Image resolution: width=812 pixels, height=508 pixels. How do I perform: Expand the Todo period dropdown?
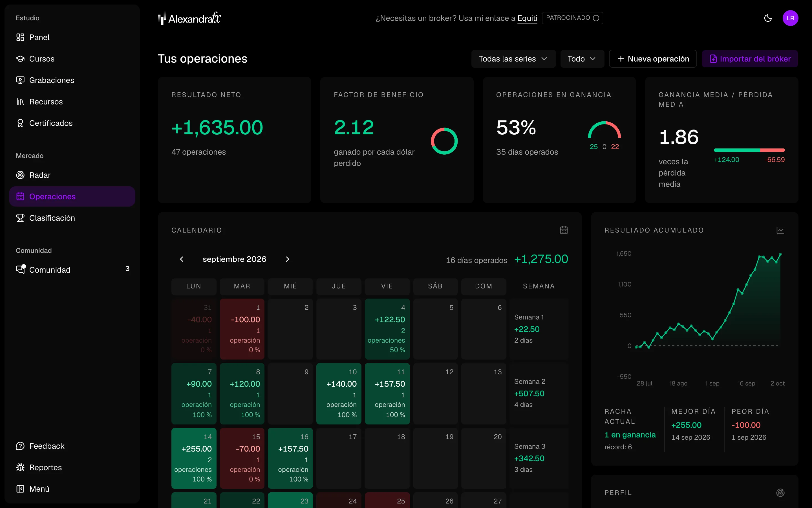click(x=582, y=59)
